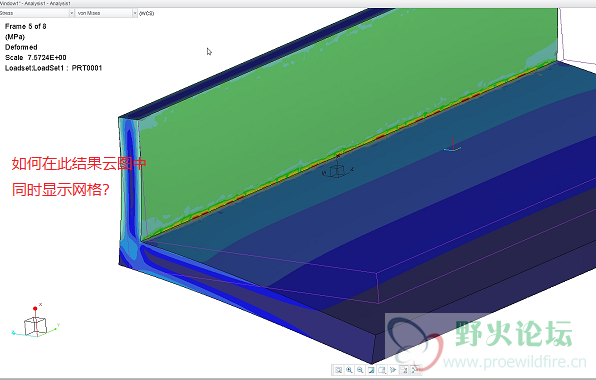Click the Refit view icon

pyautogui.click(x=339, y=370)
